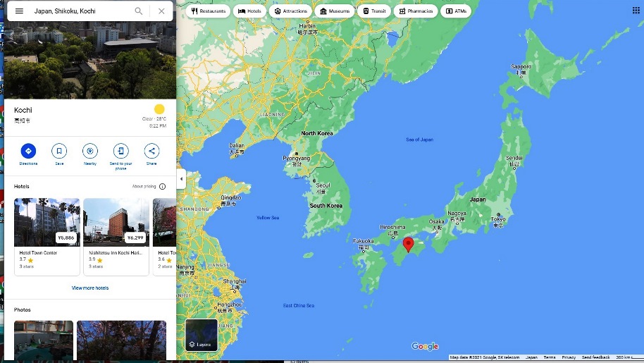Filter map by Hotels
The image size is (644, 363).
click(249, 11)
